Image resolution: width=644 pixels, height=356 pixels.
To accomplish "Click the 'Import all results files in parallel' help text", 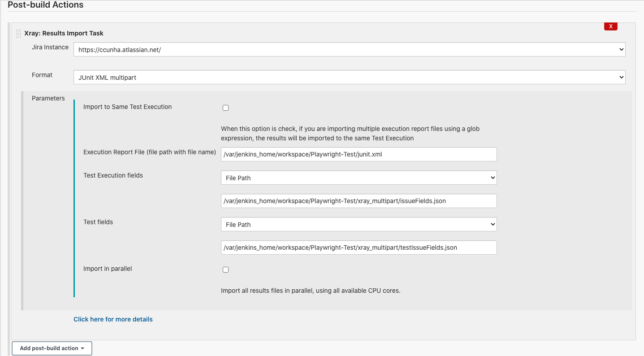I will (x=311, y=291).
